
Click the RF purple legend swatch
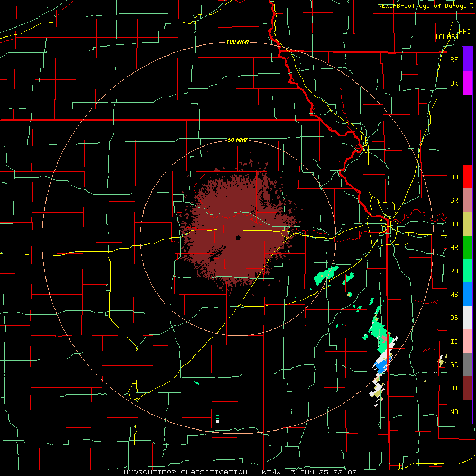[467, 59]
